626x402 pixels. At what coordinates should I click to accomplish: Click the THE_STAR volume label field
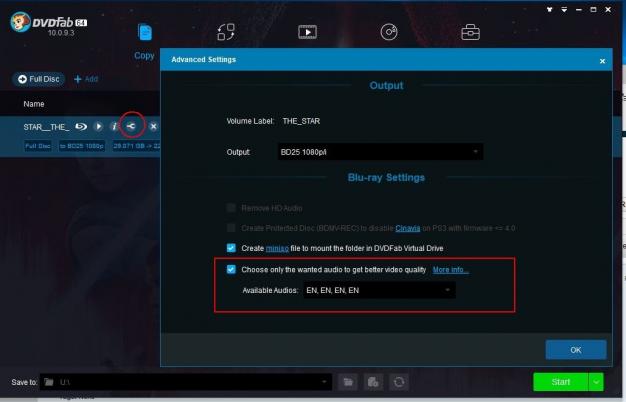301,121
